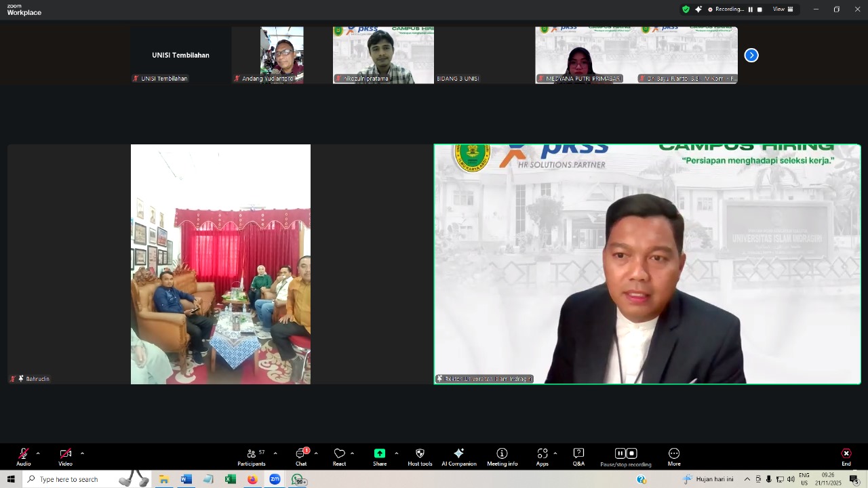
Task: Open the React emoji button
Action: click(x=339, y=457)
